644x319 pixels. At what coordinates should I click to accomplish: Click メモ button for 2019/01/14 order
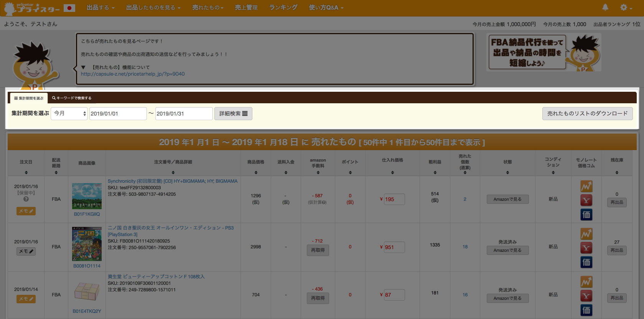[26, 299]
